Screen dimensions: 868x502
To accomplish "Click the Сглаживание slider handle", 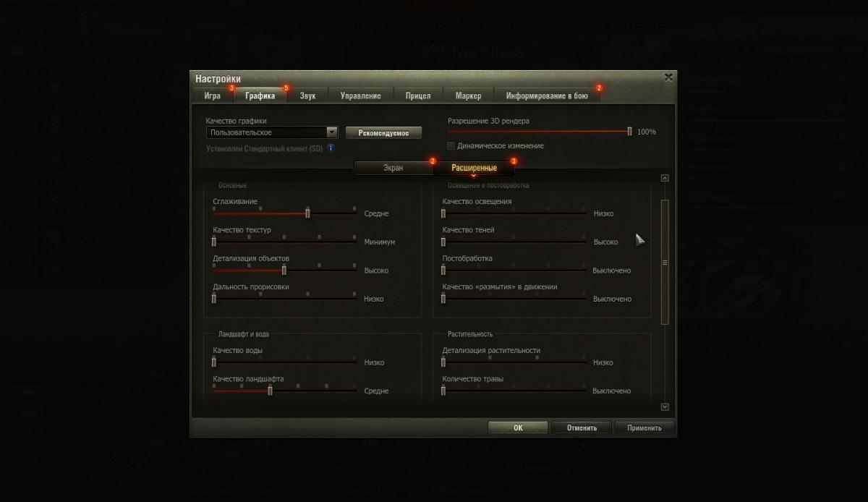I will point(307,213).
